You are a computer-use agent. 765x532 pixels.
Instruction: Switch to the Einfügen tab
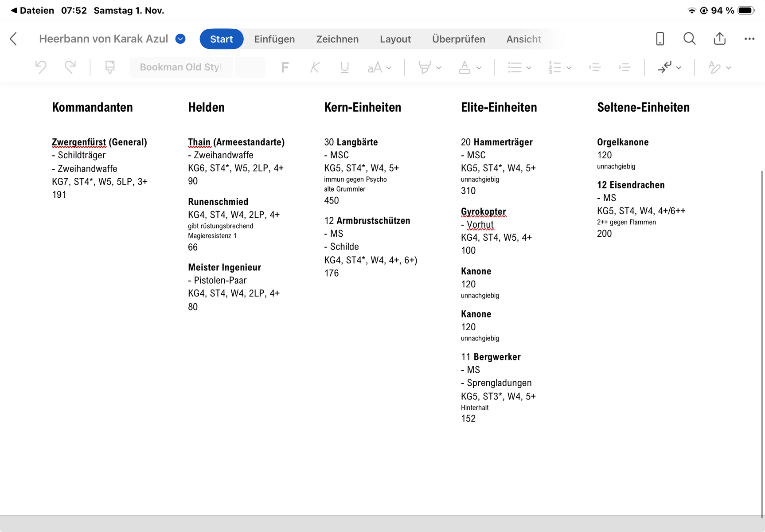[274, 39]
